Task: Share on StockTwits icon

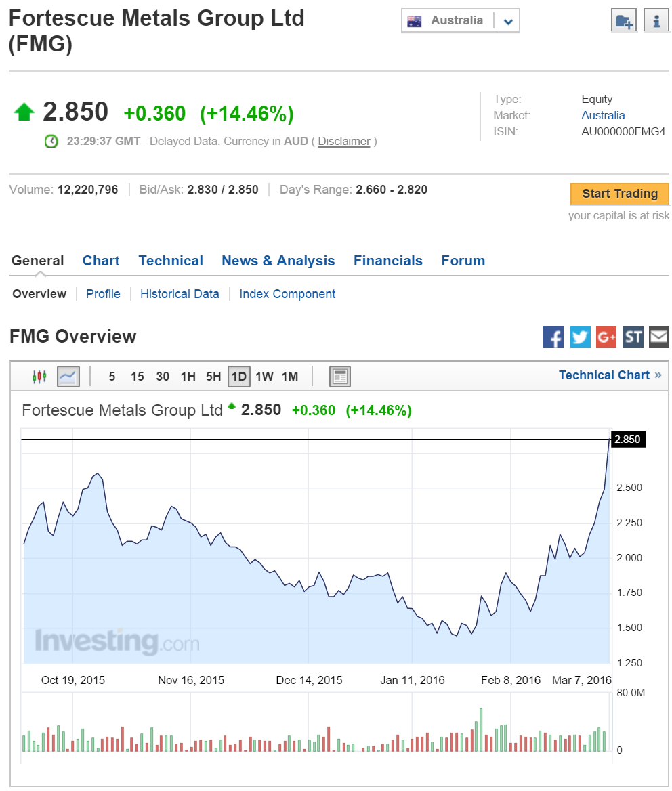Action: (x=633, y=337)
